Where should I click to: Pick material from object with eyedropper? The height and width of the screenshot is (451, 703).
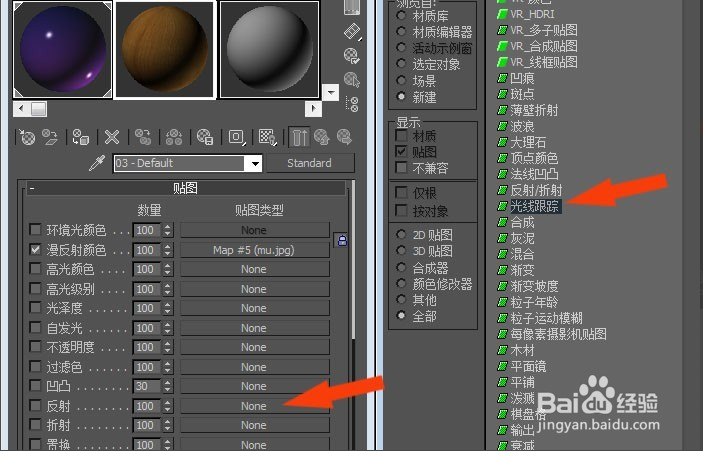pyautogui.click(x=97, y=163)
